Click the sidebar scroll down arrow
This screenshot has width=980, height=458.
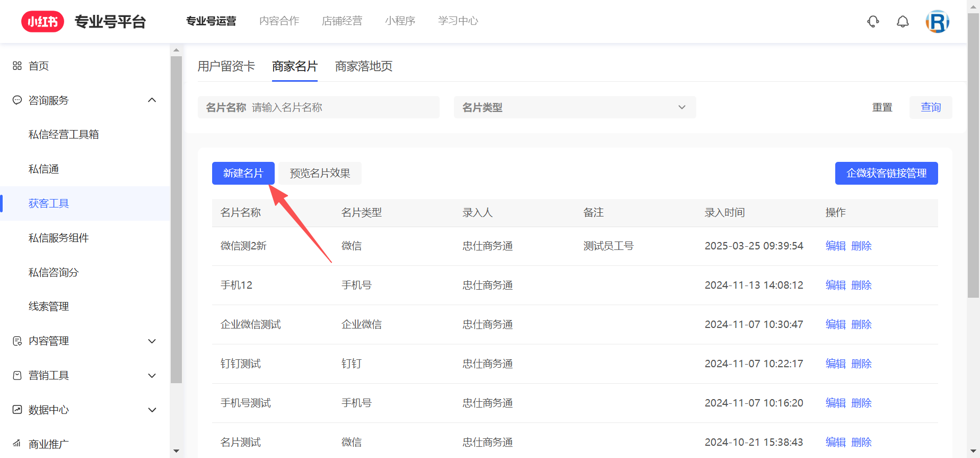pyautogui.click(x=176, y=451)
